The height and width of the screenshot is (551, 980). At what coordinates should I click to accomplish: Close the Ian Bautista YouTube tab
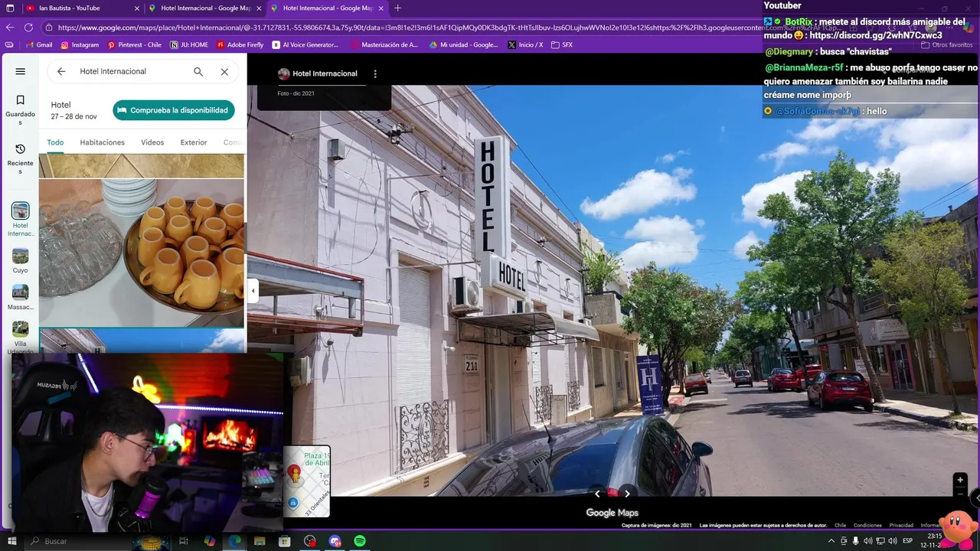pyautogui.click(x=137, y=8)
